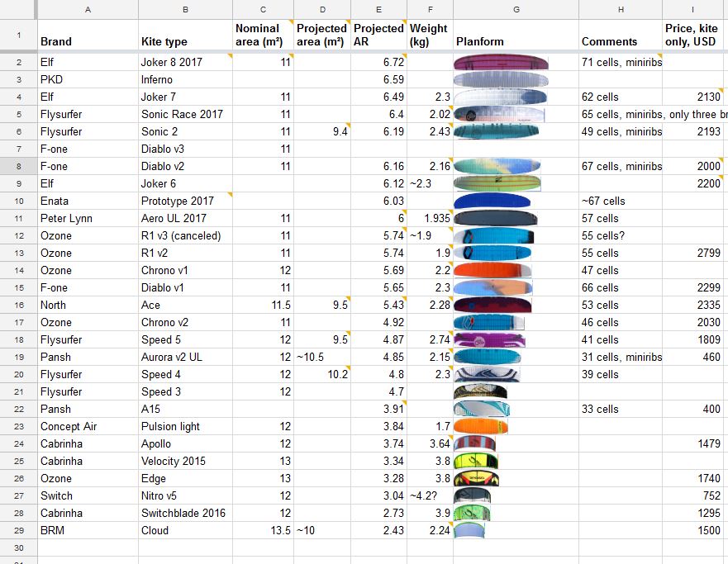Select the ~67 cells comment
Image resolution: width=728 pixels, height=564 pixels.
click(621, 201)
